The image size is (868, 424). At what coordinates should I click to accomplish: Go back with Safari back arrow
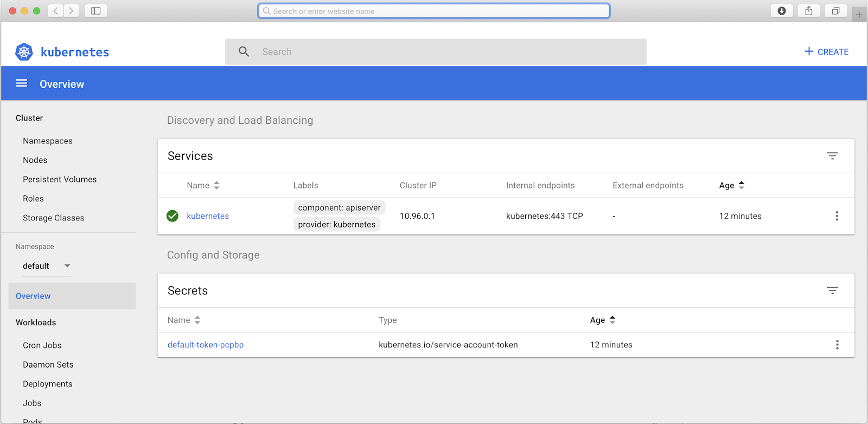(55, 11)
